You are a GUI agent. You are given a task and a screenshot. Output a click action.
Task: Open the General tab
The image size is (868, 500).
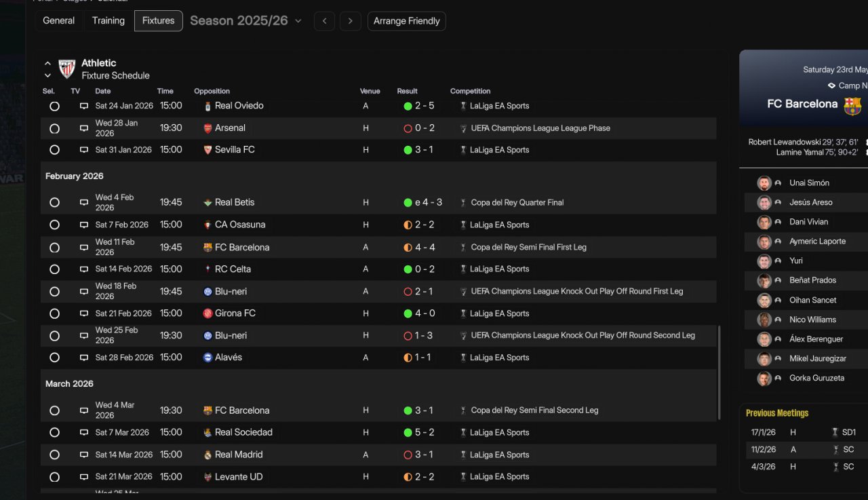pos(59,21)
